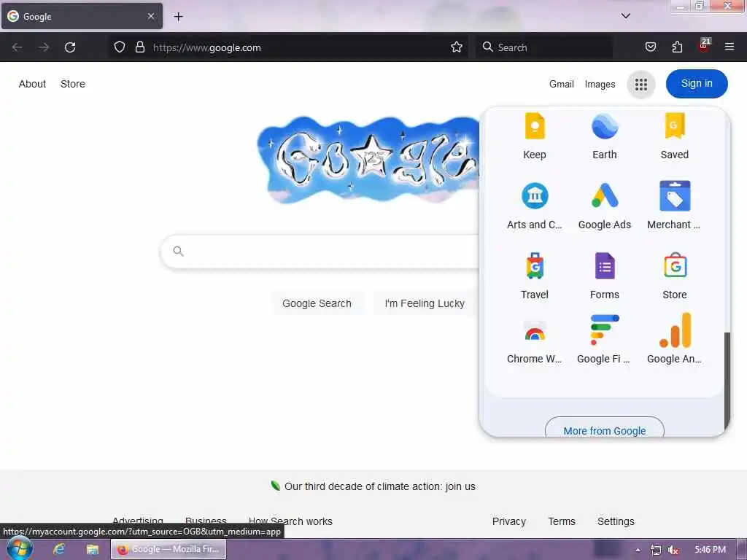747x560 pixels.
Task: Open the About link
Action: [x=32, y=84]
